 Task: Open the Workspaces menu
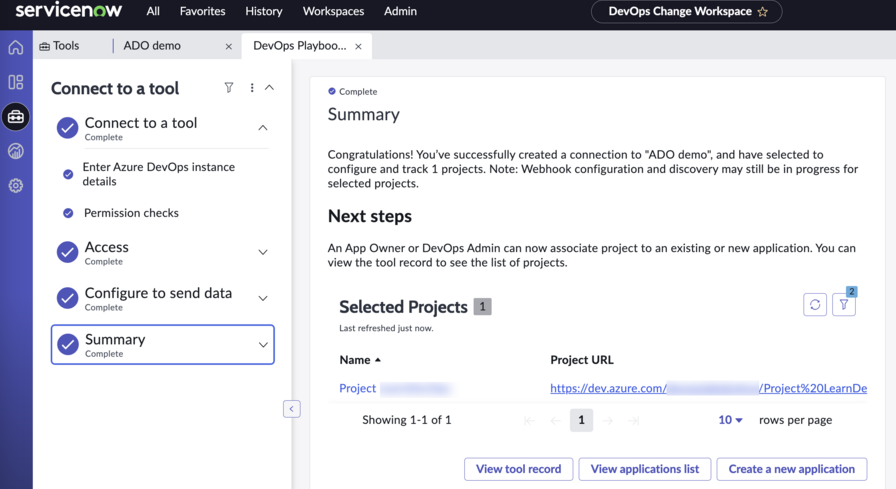pos(333,11)
